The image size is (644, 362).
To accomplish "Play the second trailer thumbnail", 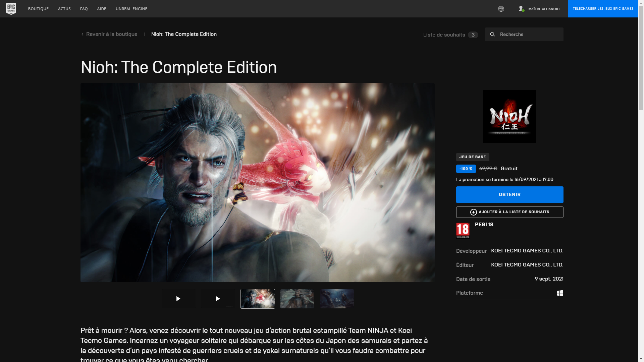I will [x=218, y=299].
